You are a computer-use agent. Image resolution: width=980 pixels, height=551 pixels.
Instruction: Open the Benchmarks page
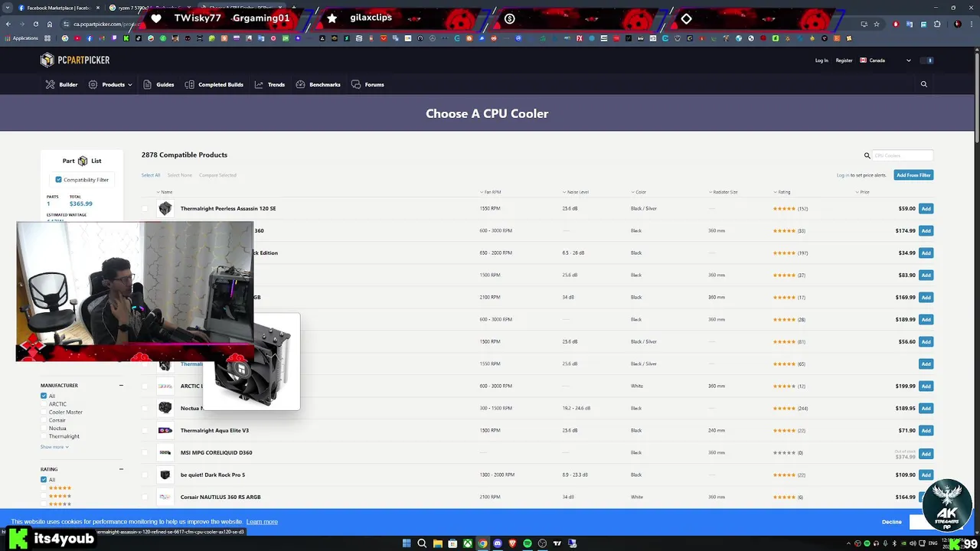coord(318,85)
